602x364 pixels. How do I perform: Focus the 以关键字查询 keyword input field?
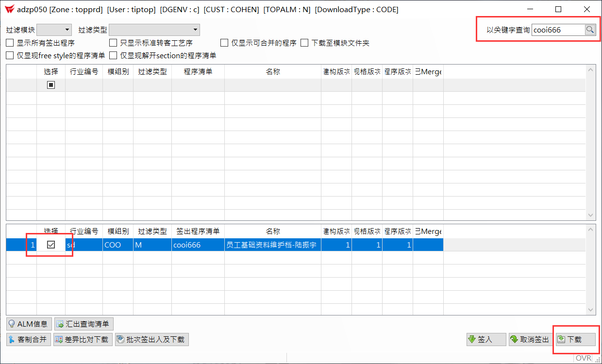pyautogui.click(x=558, y=30)
